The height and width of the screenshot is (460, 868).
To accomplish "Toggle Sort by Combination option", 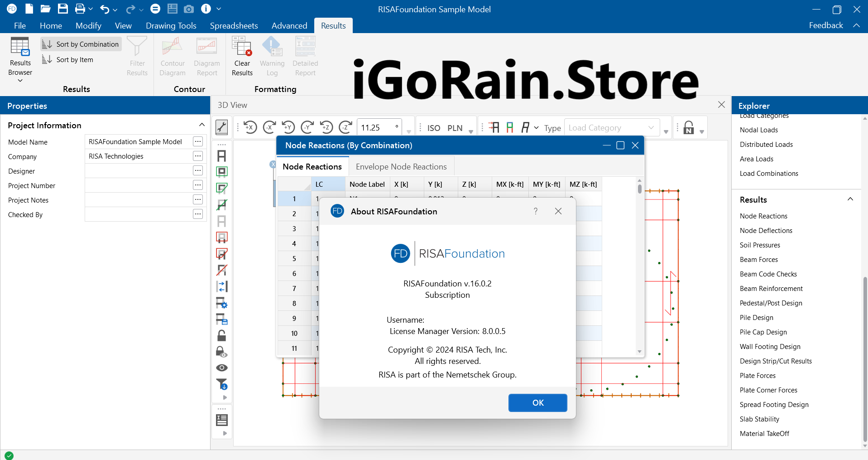I will tap(80, 44).
